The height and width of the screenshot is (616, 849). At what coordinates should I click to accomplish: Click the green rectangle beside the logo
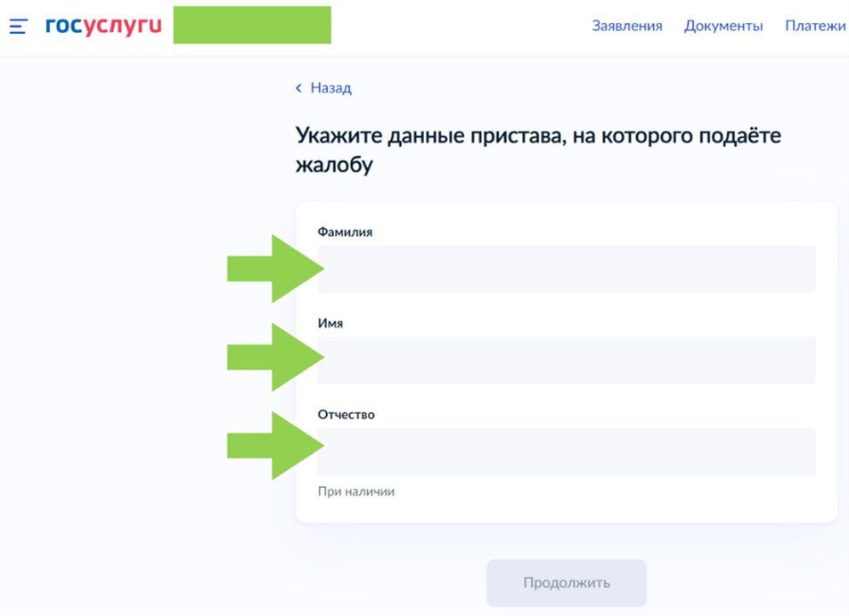click(x=252, y=25)
